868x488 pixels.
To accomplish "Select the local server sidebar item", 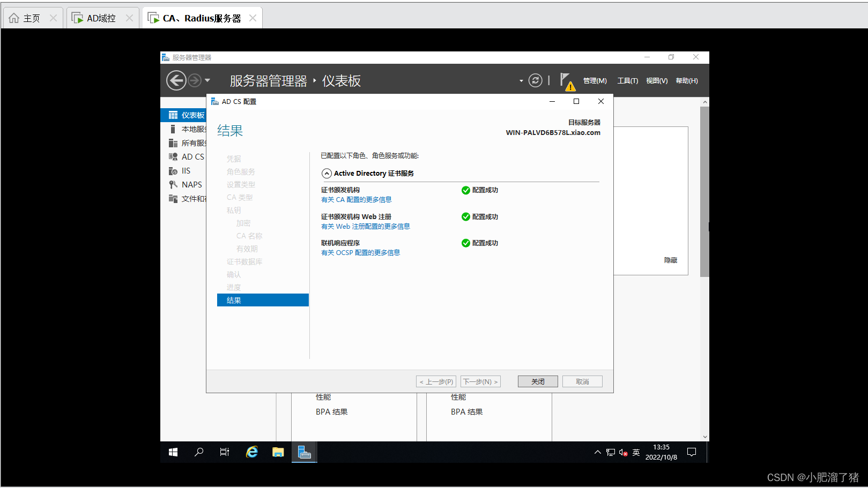I will pos(184,129).
